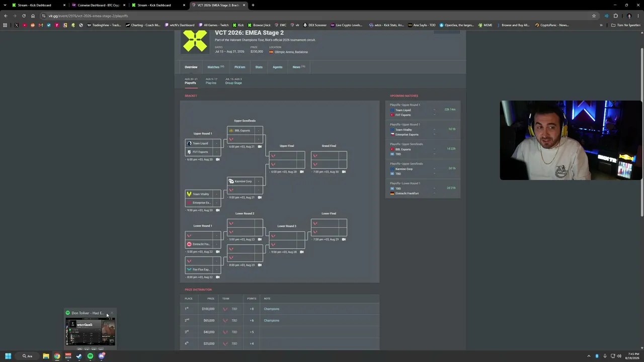Screen dimensions: 644x362
Task: Reload the current vlr.gg page
Action: click(24, 16)
